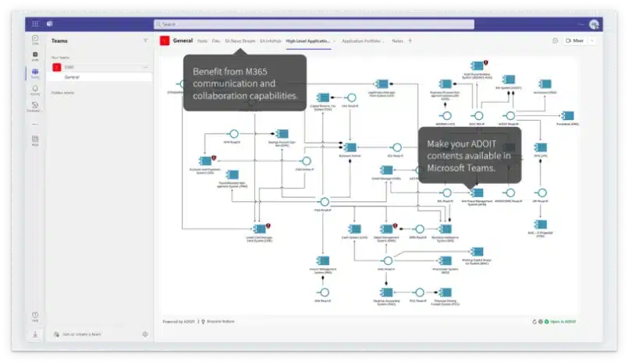Click the Teams logo in header
Screen dimensions: 629x364
pos(50,24)
